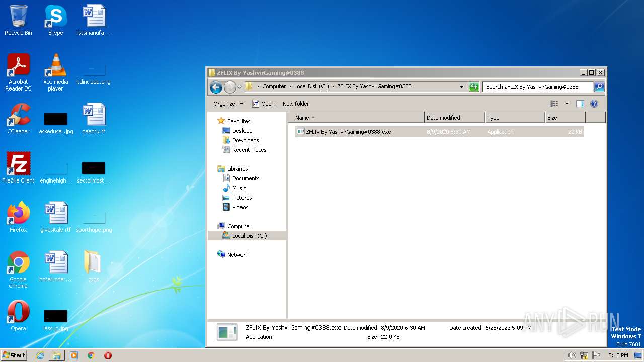The height and width of the screenshot is (362, 644).
Task: Open the givesitaly.rtf document
Action: tap(55, 217)
